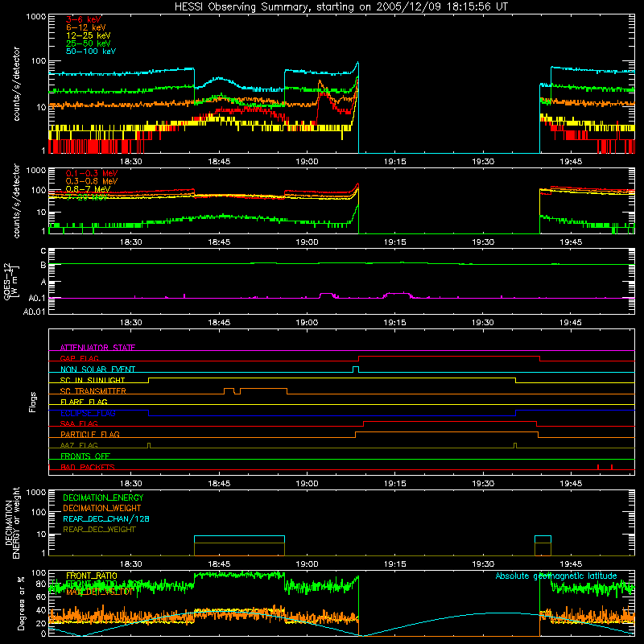Image resolution: width=644 pixels, height=644 pixels.
Task: Click the 19:30 tick label below the Flags panel
Action: [483, 484]
